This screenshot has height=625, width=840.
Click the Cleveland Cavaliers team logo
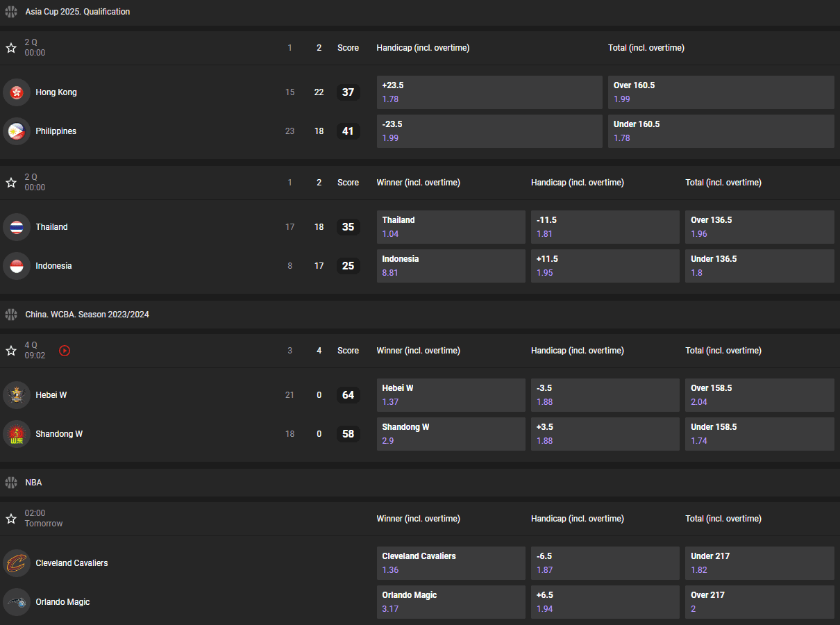[x=17, y=563]
